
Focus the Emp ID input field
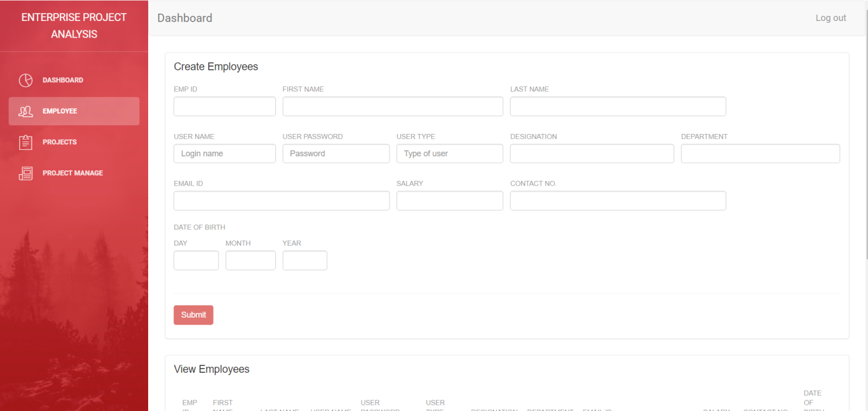[x=225, y=106]
